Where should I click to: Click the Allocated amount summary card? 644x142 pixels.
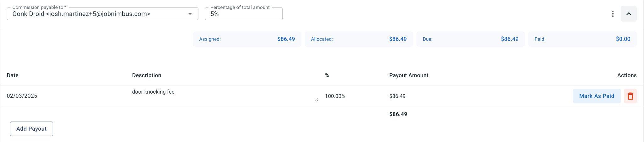359,39
